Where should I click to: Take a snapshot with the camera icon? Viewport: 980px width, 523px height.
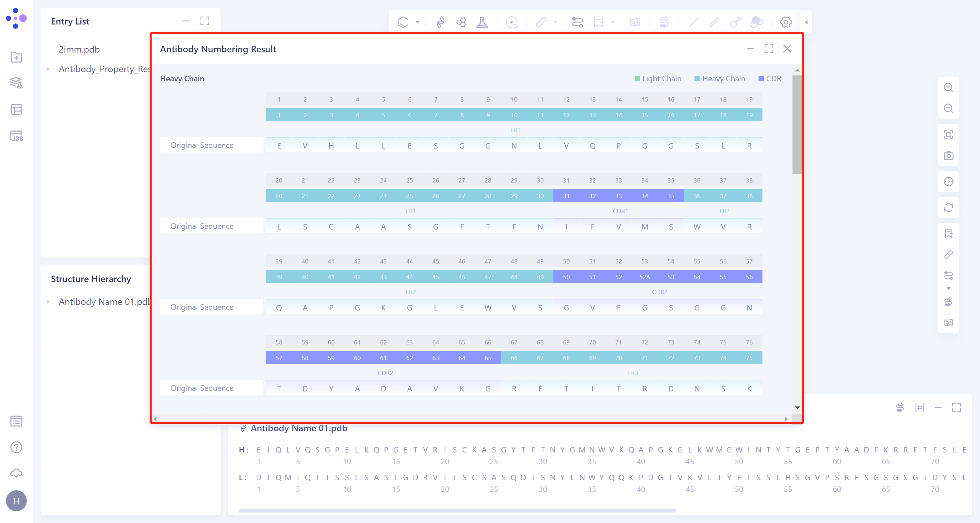pyautogui.click(x=948, y=155)
